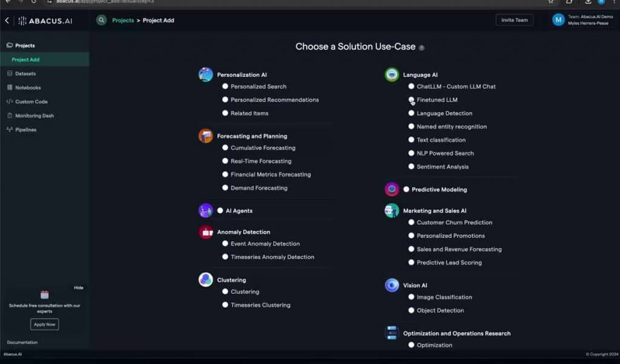
Task: Click the help icon next to page title
Action: coord(421,48)
